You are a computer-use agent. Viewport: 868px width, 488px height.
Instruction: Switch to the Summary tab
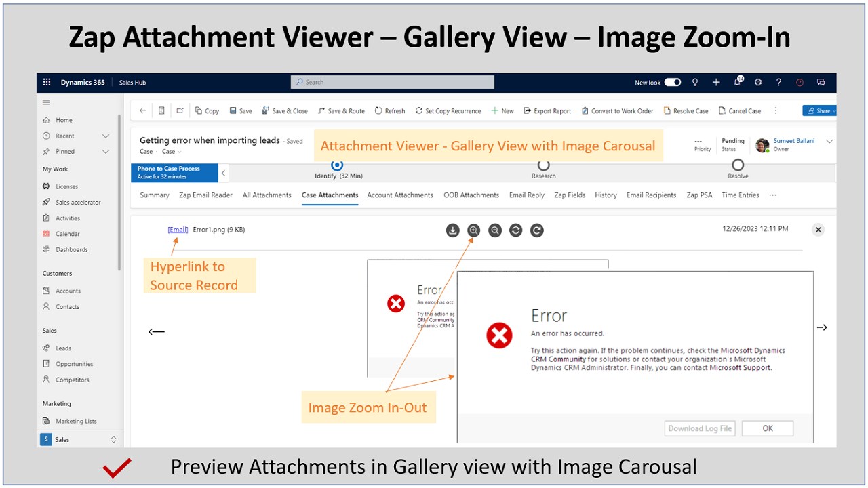click(x=155, y=195)
